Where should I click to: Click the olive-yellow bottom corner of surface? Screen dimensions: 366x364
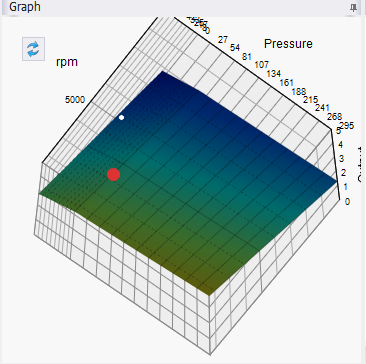click(x=209, y=291)
